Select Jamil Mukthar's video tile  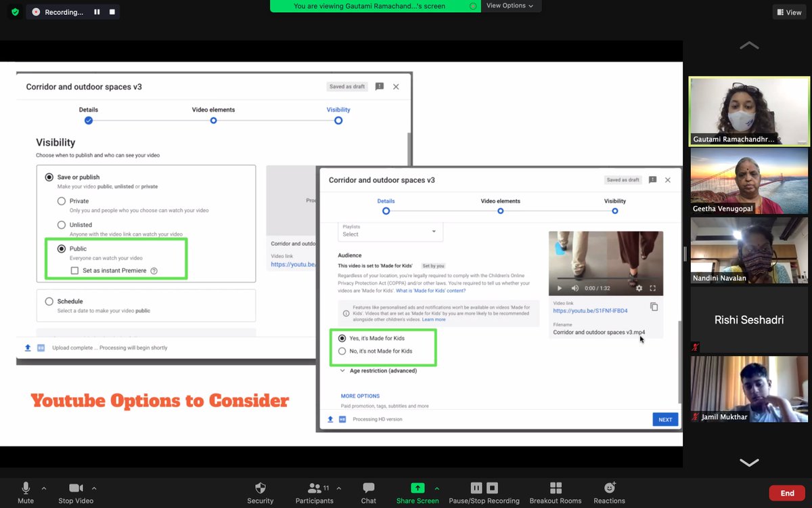pos(749,389)
